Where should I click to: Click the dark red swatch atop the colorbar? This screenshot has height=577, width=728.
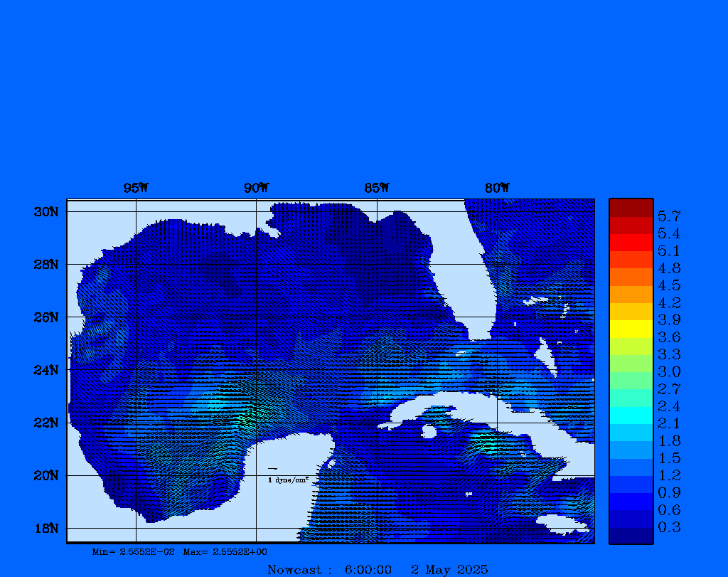(631, 208)
